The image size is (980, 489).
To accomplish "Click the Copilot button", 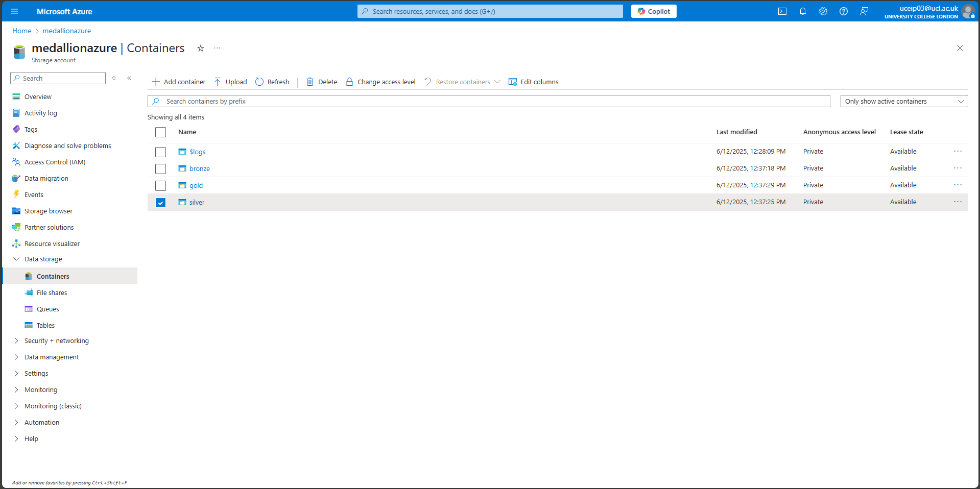I will pyautogui.click(x=654, y=11).
